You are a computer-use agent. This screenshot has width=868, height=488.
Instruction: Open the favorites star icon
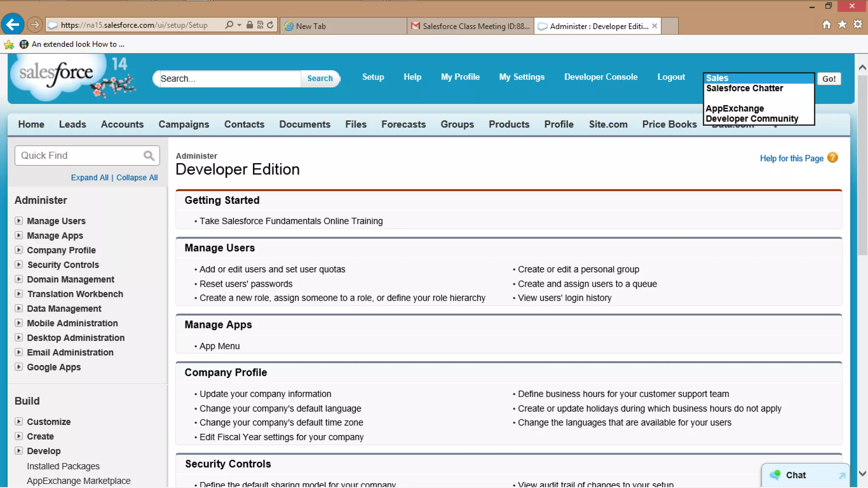point(842,25)
